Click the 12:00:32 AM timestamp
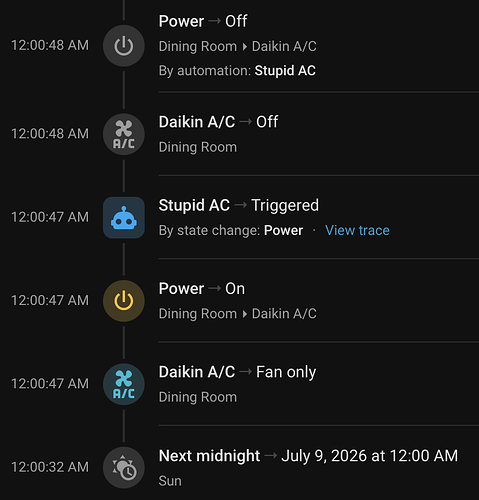The width and height of the screenshot is (479, 500). pyautogui.click(x=50, y=467)
